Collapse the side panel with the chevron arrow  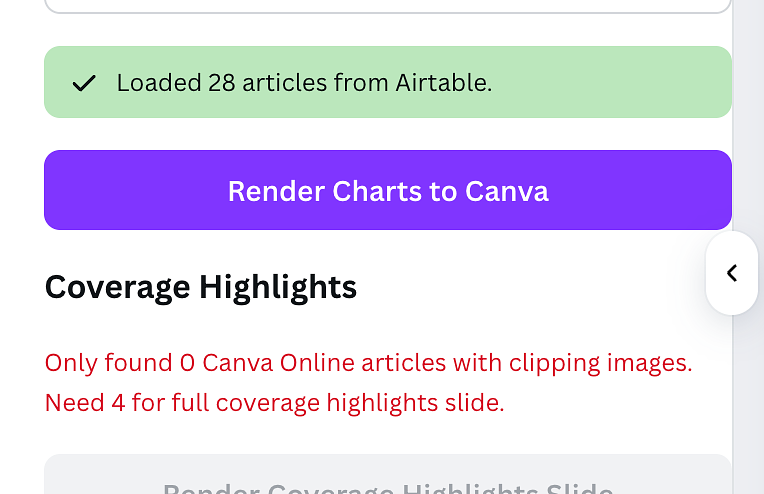[x=732, y=273]
